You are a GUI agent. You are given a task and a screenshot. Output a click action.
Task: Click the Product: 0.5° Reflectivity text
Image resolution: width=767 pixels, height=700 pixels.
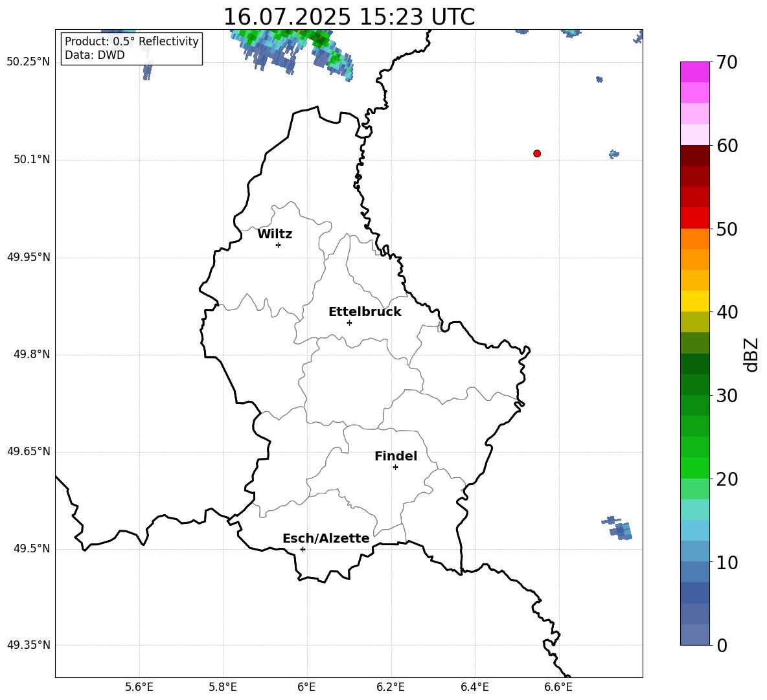(132, 41)
